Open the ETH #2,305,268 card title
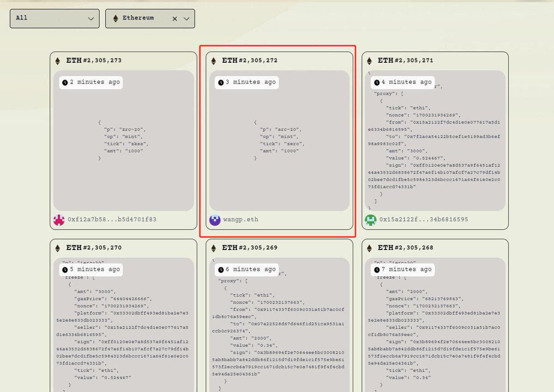Viewport: 554px width, 392px height. click(406, 248)
